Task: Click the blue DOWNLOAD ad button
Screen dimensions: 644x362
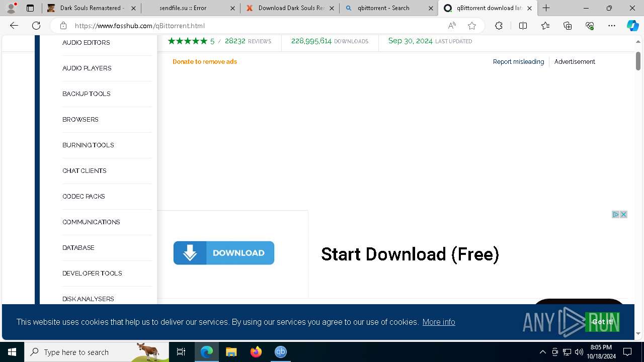Action: [224, 253]
